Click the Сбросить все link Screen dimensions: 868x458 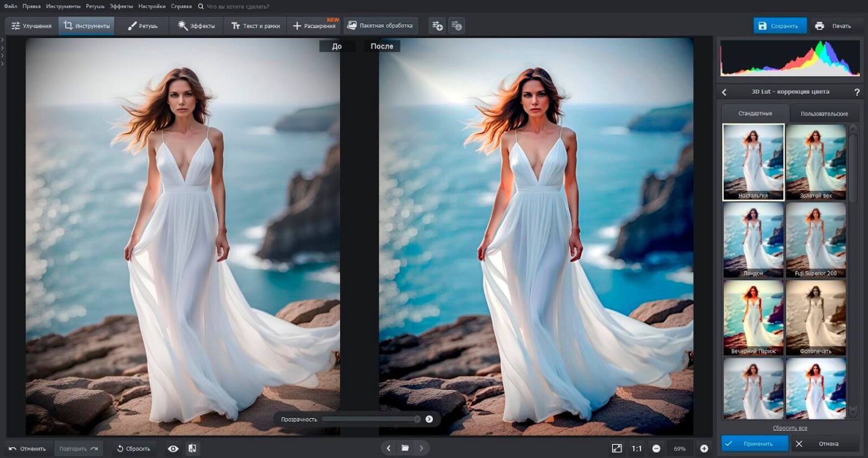(789, 428)
